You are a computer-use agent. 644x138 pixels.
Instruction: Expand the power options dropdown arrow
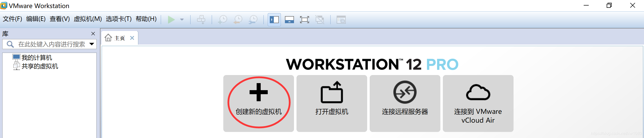182,19
